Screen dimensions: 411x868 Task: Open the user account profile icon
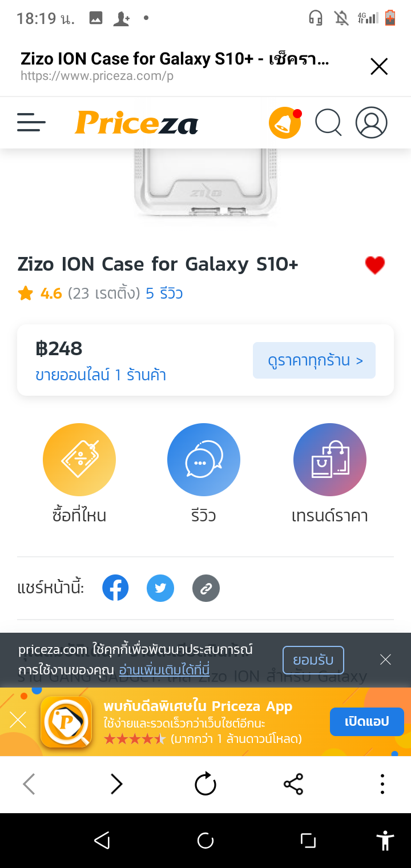[x=371, y=123]
